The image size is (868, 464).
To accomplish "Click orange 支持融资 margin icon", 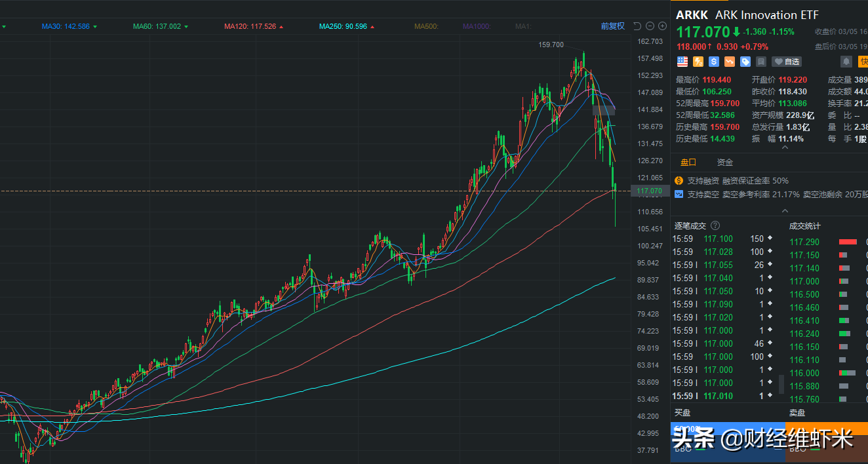I will tap(679, 180).
